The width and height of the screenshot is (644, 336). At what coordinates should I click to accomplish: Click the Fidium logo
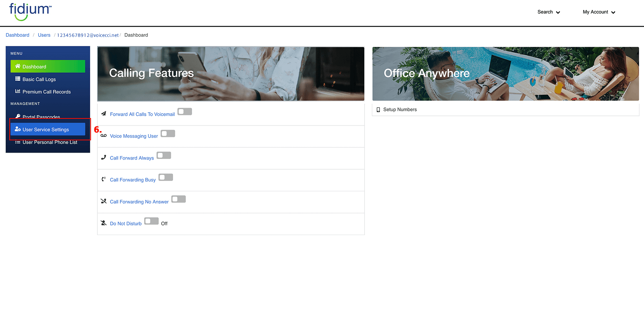pyautogui.click(x=30, y=12)
